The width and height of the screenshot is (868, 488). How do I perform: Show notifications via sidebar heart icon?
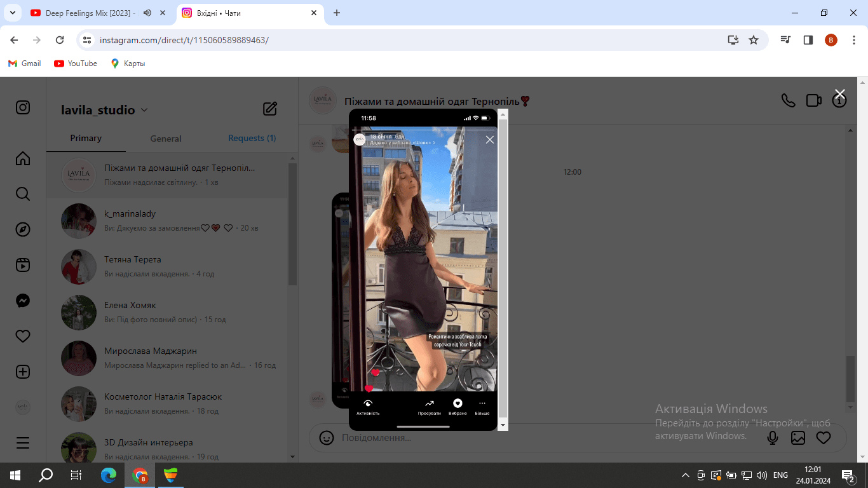[x=23, y=336]
